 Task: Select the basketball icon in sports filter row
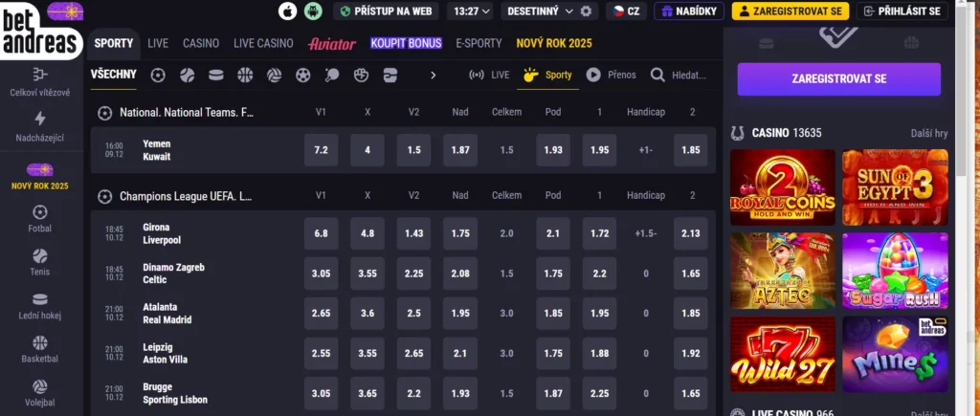(x=245, y=75)
